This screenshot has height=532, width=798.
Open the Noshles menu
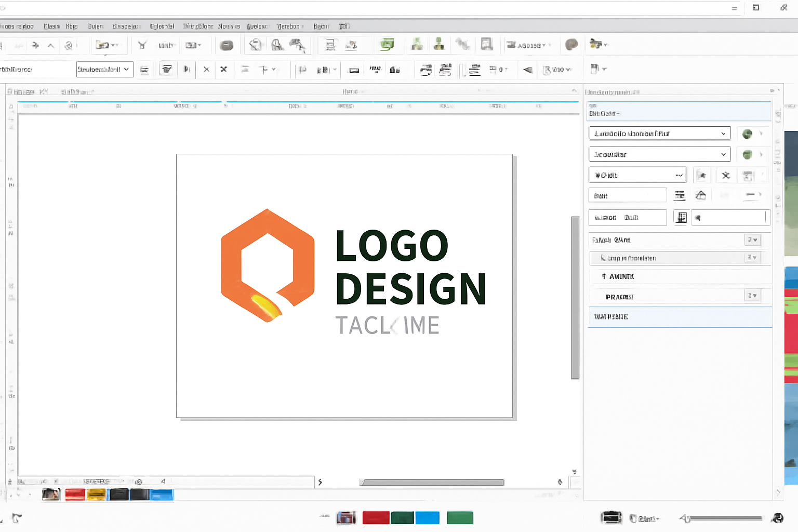pos(229,26)
